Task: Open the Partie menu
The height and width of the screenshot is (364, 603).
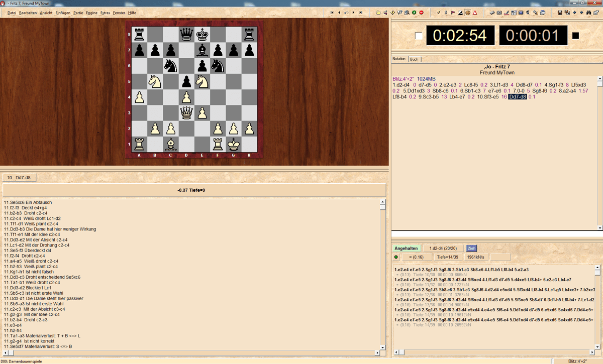Action: tap(78, 12)
